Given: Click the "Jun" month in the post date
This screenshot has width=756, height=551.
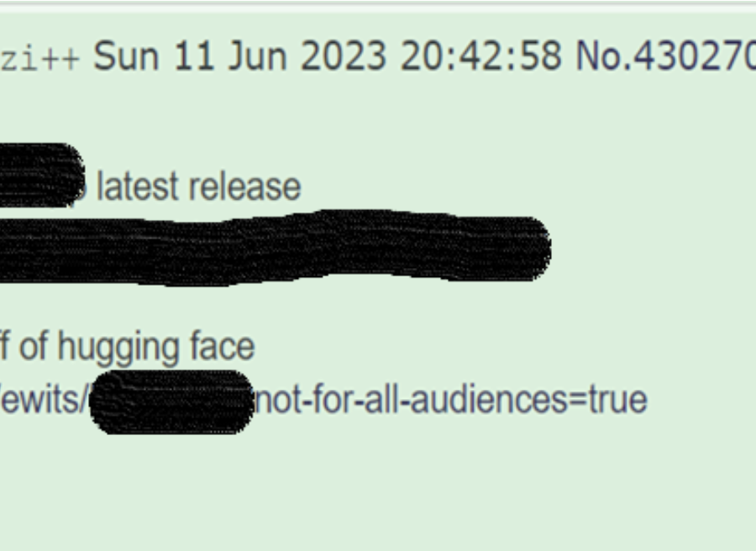Looking at the screenshot, I should pos(258,56).
